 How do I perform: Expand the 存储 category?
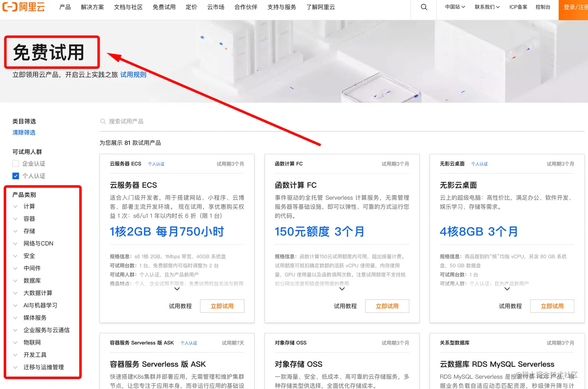[16, 231]
